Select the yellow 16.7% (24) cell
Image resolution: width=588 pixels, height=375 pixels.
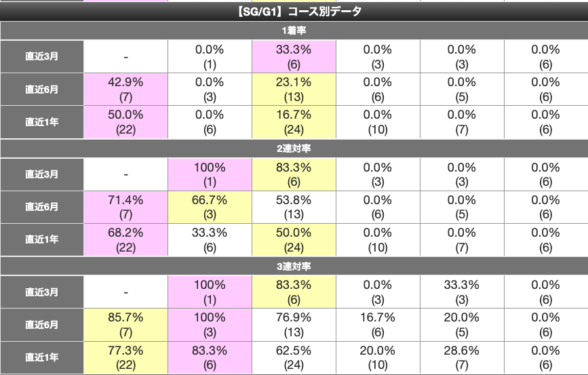(x=293, y=122)
